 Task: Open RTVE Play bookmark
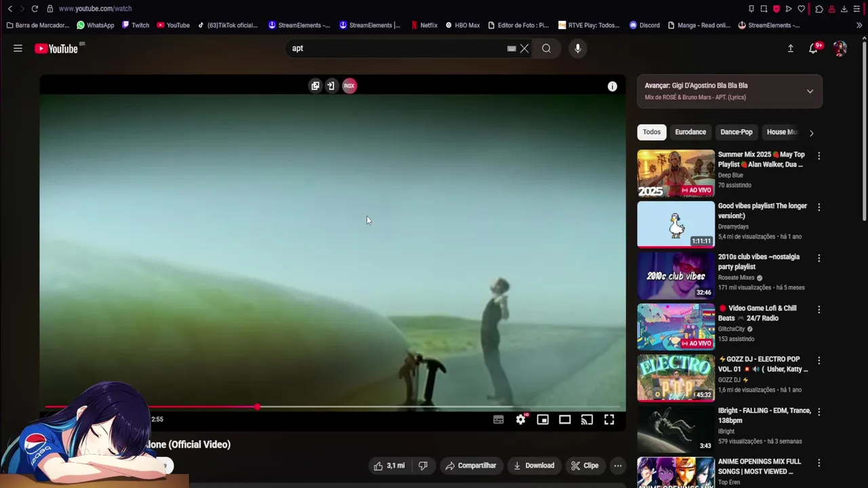(x=589, y=25)
